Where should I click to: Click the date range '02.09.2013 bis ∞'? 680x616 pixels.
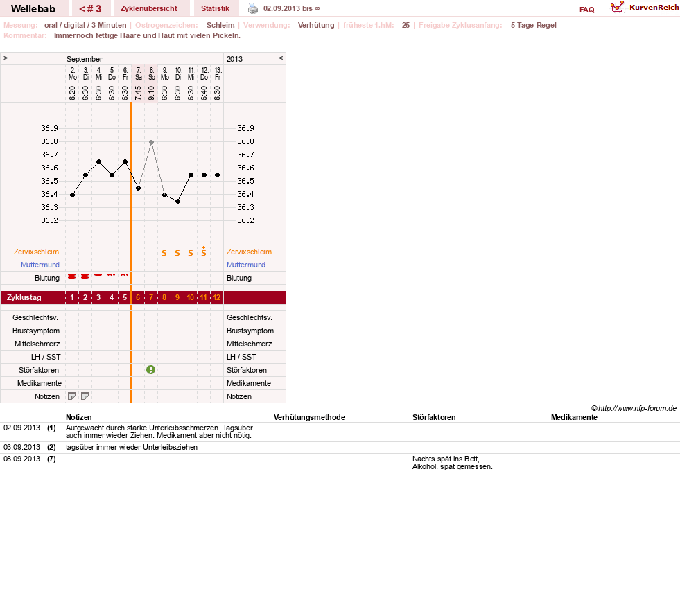(291, 9)
